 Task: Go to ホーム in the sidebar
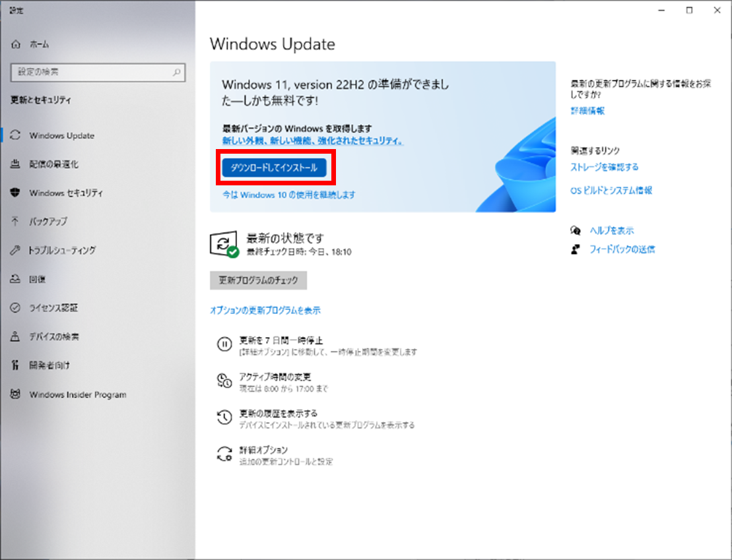(x=98, y=44)
